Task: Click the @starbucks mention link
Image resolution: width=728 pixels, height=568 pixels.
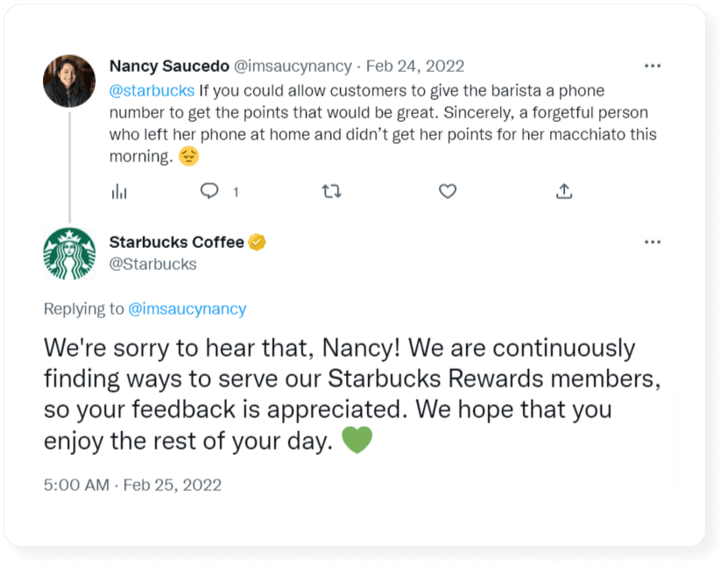Action: click(x=152, y=90)
